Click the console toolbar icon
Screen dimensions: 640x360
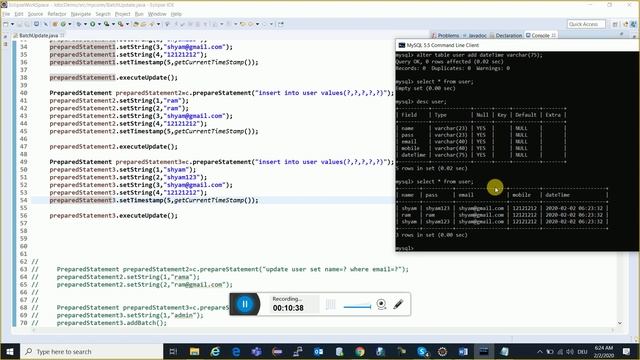[x=36, y=24]
